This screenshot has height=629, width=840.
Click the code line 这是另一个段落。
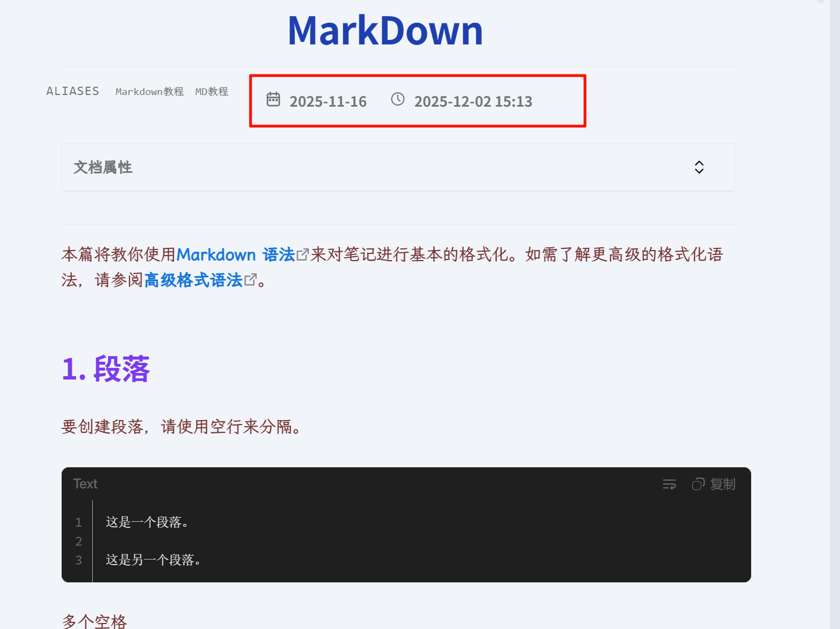pos(153,560)
